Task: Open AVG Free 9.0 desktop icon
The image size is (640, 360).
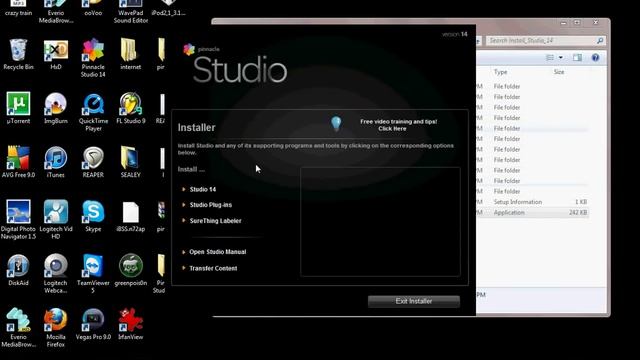Action: (18, 162)
